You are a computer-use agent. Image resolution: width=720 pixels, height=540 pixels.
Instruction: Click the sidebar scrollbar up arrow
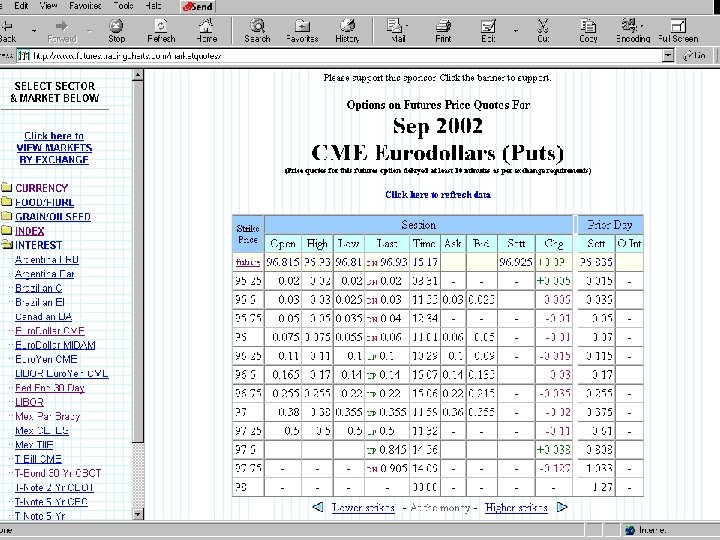[x=138, y=75]
